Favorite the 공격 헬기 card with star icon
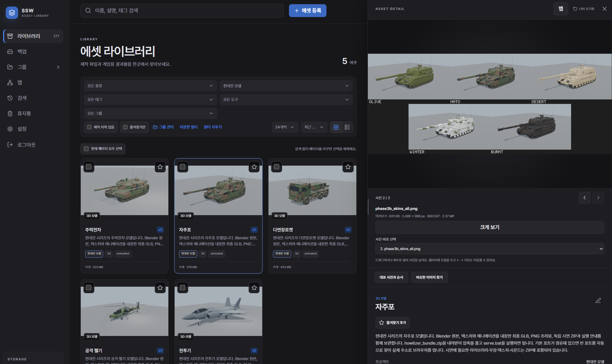Screen dimensions: 612x364 160,288
